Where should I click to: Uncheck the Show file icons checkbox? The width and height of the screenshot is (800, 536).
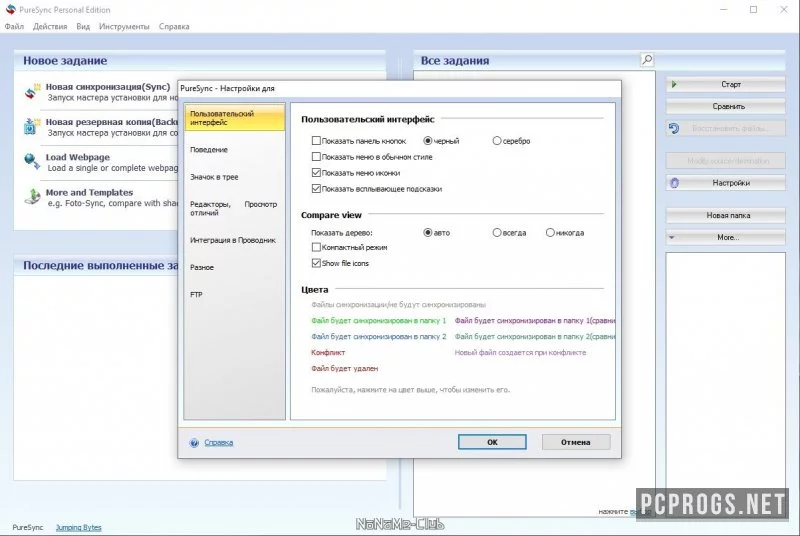[316, 263]
